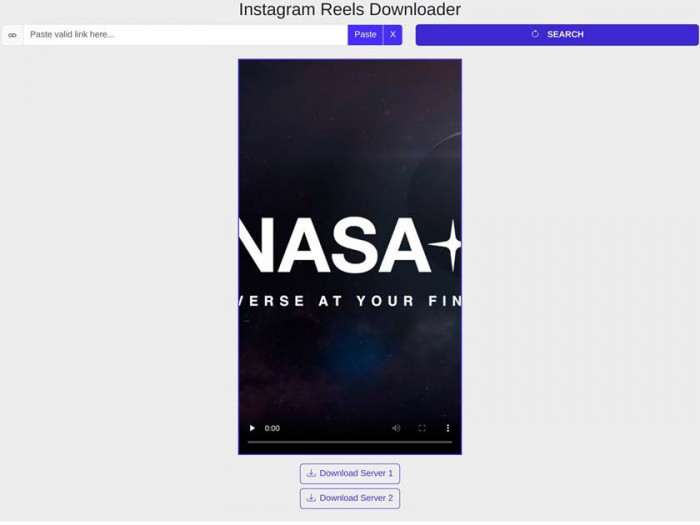Click the video progress bar

click(x=350, y=442)
